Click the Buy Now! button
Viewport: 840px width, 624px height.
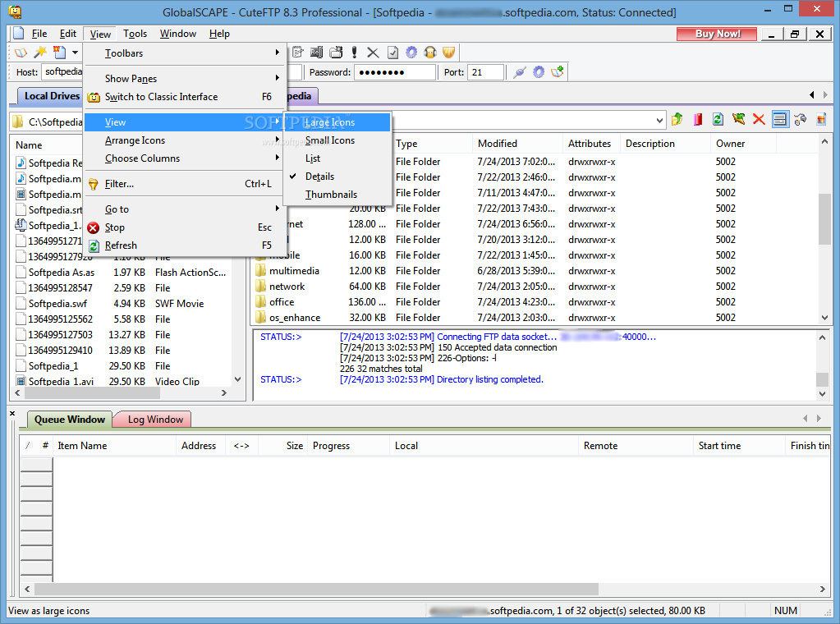tap(717, 34)
